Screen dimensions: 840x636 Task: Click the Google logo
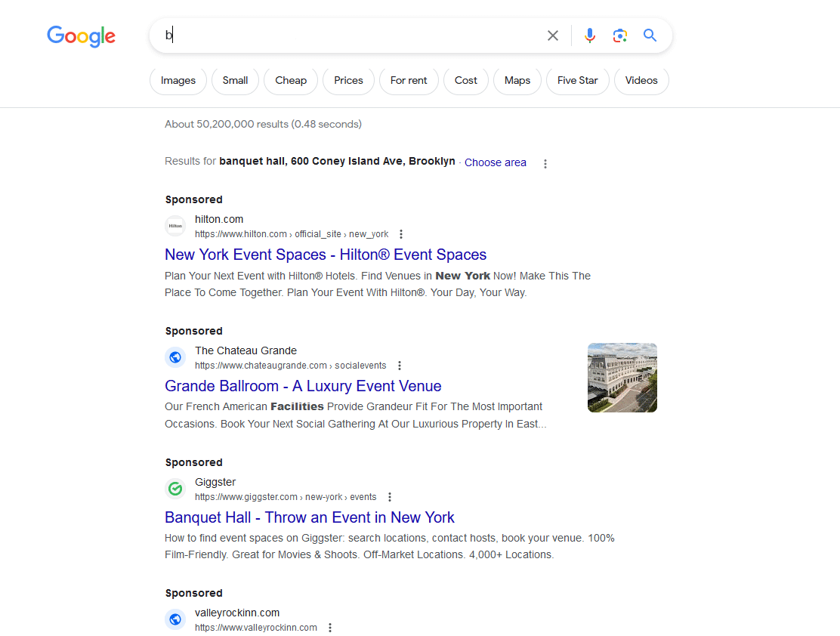(x=81, y=36)
